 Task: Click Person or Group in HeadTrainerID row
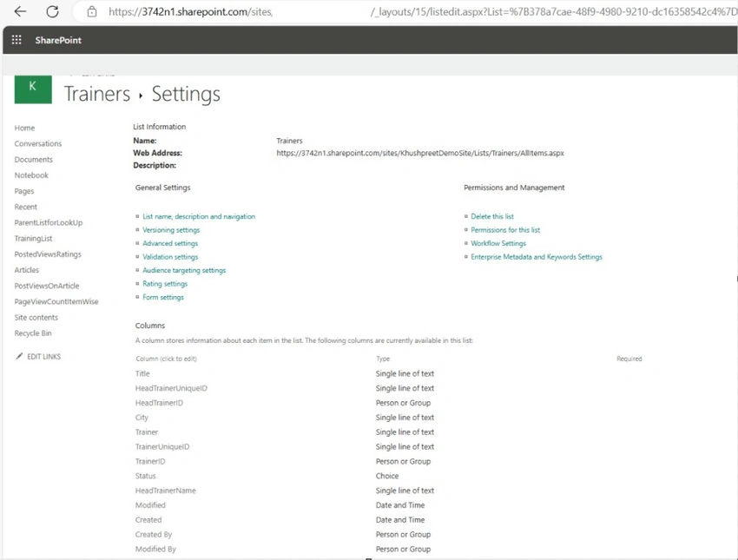click(x=404, y=403)
